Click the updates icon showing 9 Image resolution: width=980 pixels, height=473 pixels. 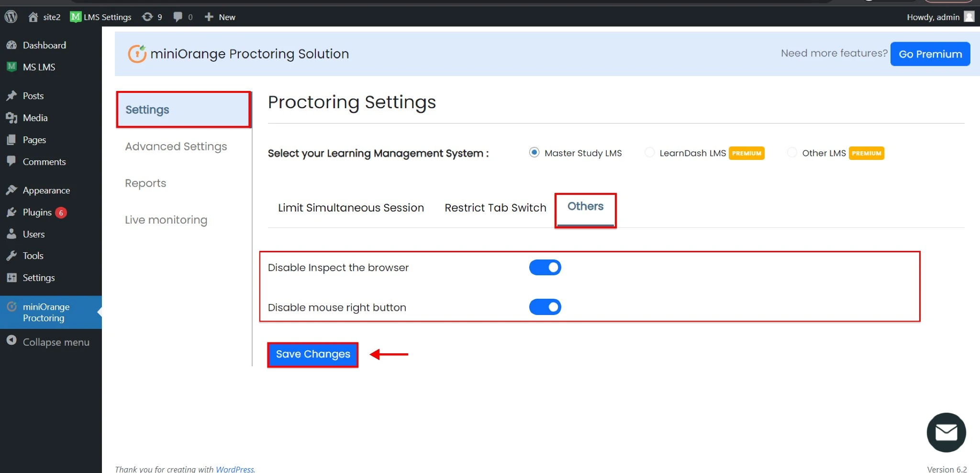pos(147,17)
